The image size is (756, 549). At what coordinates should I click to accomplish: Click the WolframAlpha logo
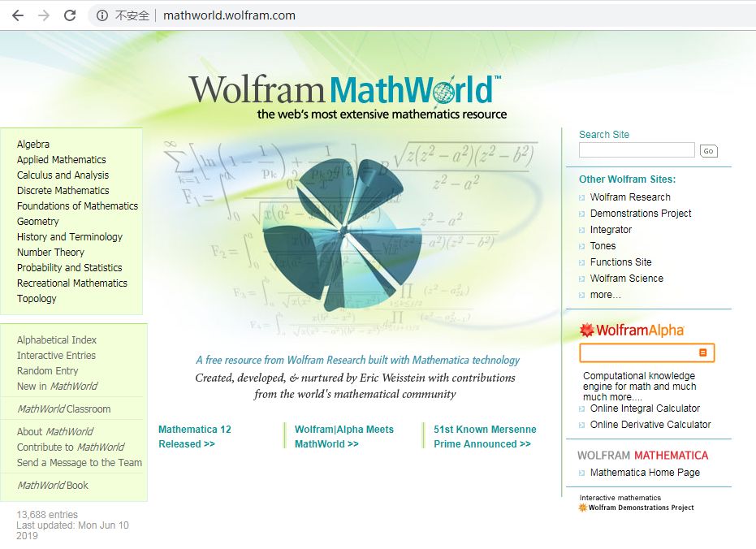coord(632,331)
